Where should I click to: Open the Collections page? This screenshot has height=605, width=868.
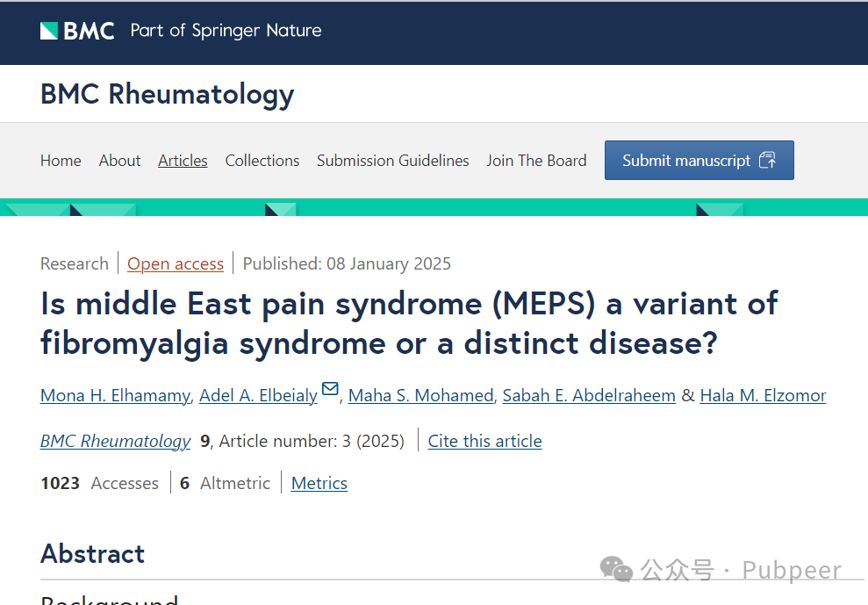coord(262,161)
